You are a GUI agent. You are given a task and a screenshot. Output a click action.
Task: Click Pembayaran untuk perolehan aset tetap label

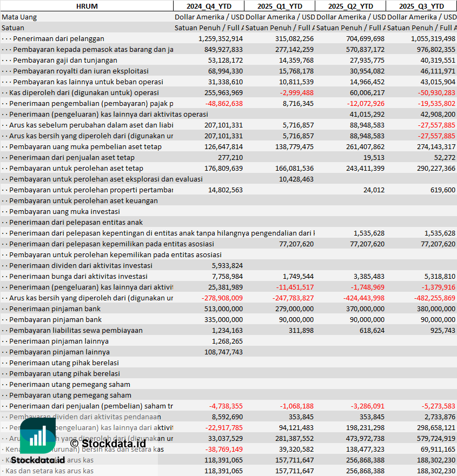point(76,169)
